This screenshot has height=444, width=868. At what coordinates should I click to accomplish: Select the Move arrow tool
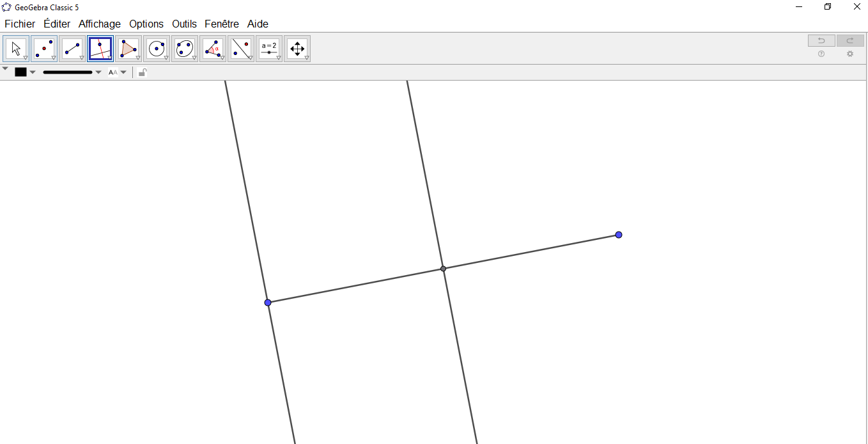click(16, 49)
